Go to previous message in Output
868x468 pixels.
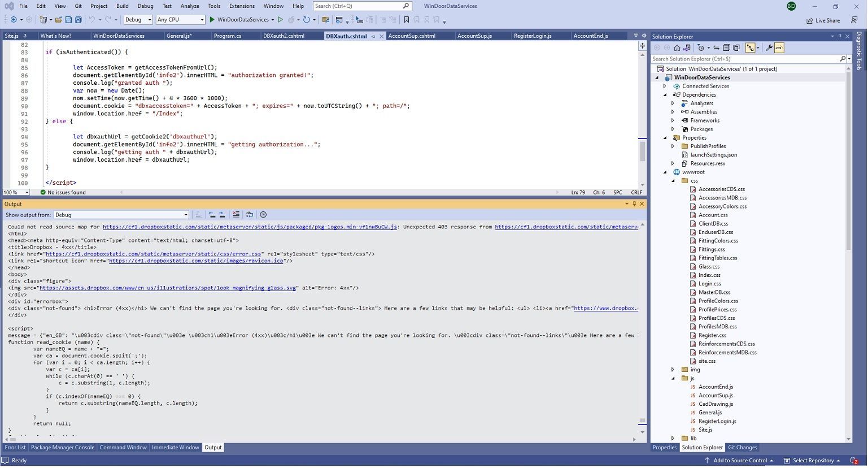point(212,215)
